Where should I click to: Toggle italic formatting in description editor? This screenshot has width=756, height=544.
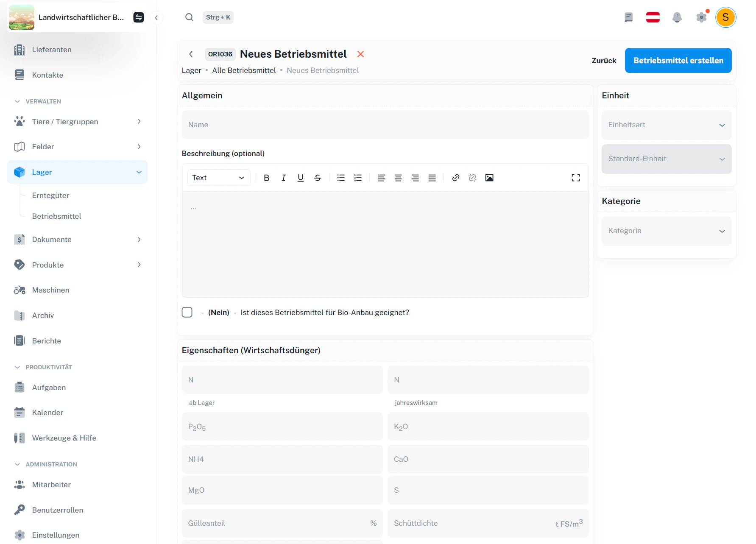284,178
